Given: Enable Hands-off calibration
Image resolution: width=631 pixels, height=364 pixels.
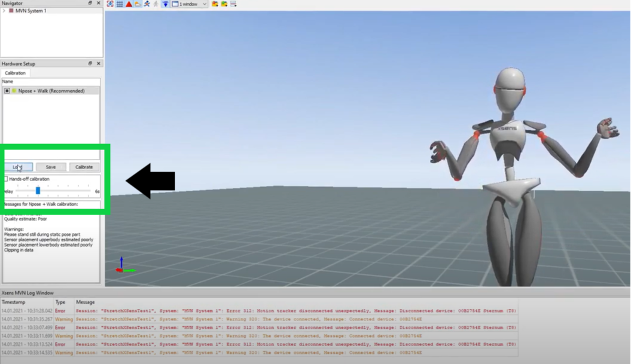Looking at the screenshot, I should (6, 179).
